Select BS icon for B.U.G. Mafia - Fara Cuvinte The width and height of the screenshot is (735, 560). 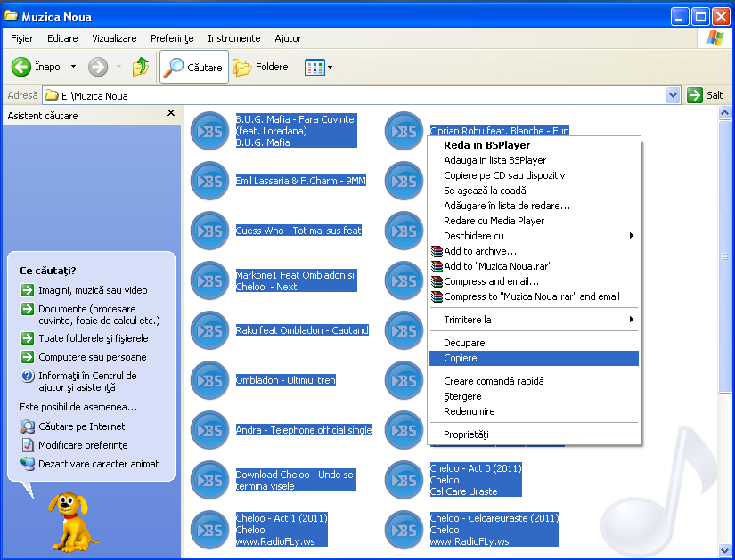(x=209, y=131)
